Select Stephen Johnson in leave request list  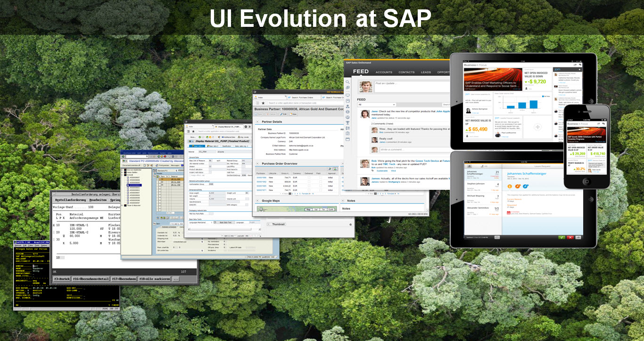483,187
